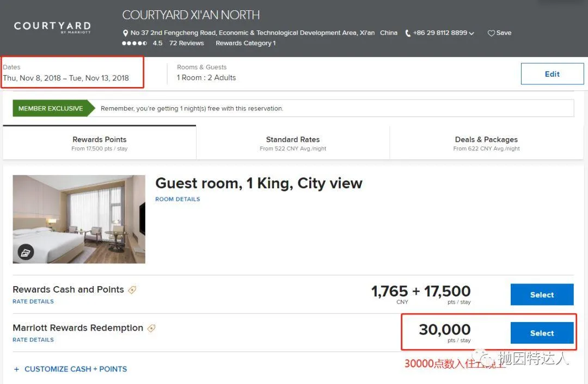
Task: Click tag icon beside Marriott Rewards Redemption
Action: coord(151,328)
